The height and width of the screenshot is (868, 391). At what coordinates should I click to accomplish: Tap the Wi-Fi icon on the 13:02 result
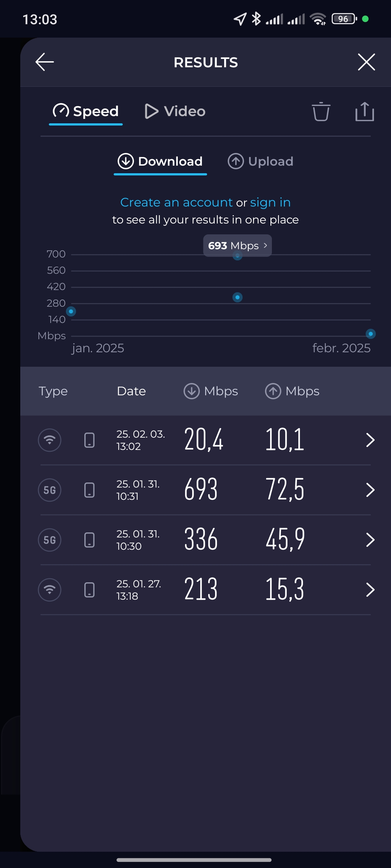(50, 440)
